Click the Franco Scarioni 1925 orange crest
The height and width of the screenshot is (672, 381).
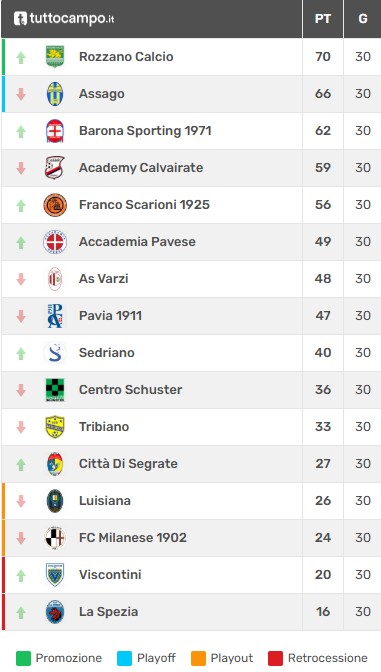coord(55,205)
